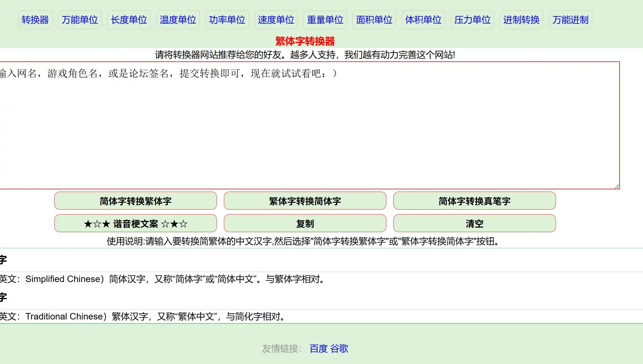The width and height of the screenshot is (643, 364).
Task: Open 进制转换 tool
Action: tap(521, 20)
